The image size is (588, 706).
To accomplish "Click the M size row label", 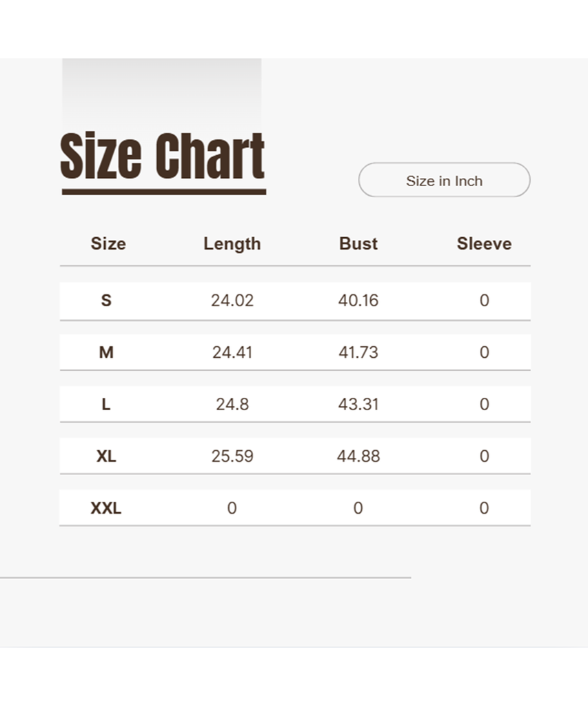I will coord(106,352).
